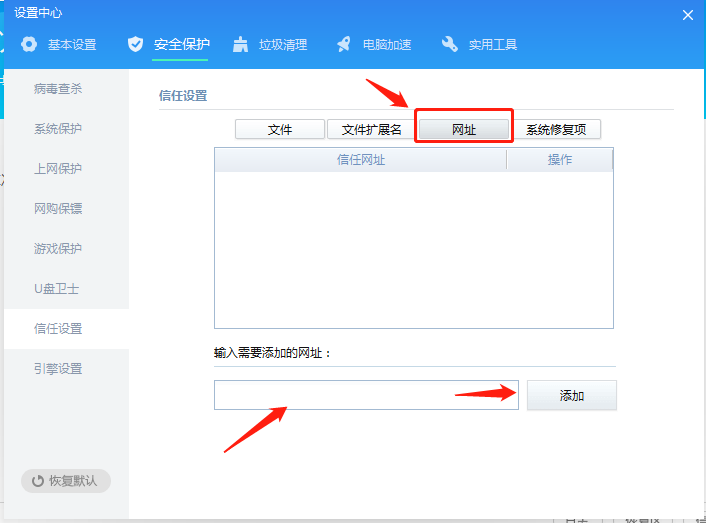Click the 添加 button

tap(572, 395)
